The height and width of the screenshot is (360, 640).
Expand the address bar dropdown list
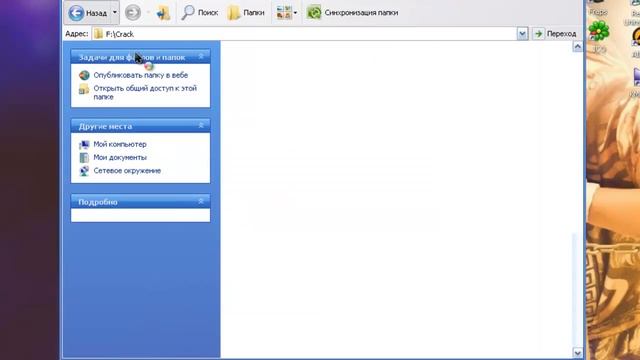[522, 34]
